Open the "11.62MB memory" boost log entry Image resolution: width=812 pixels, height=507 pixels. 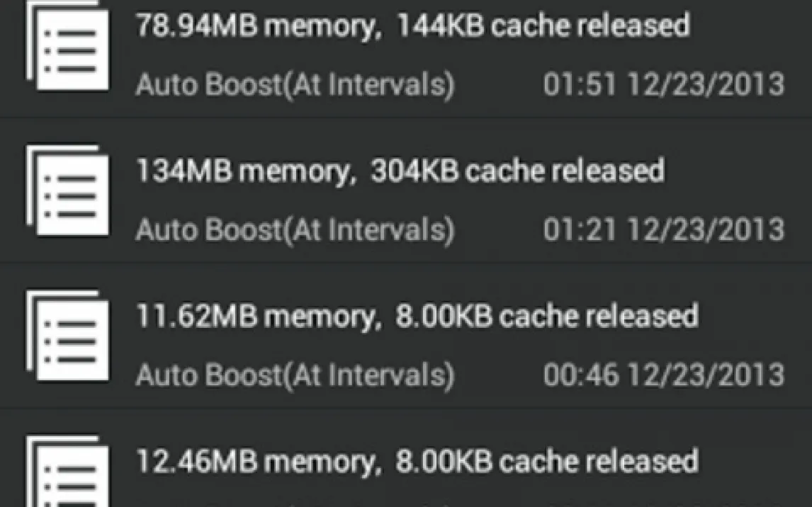point(255,317)
